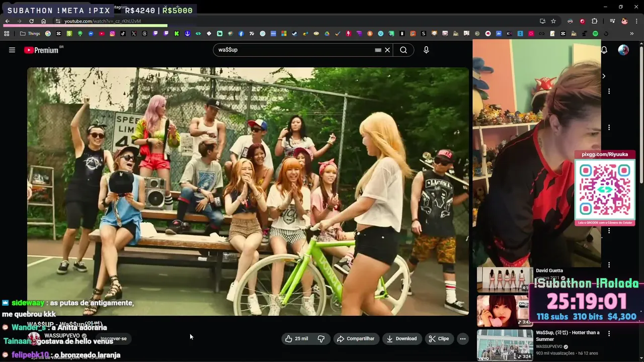View site information icon in address bar

point(58,21)
